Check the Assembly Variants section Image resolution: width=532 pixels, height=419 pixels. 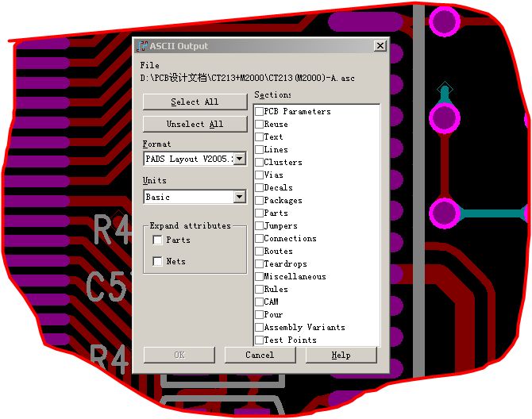[259, 327]
